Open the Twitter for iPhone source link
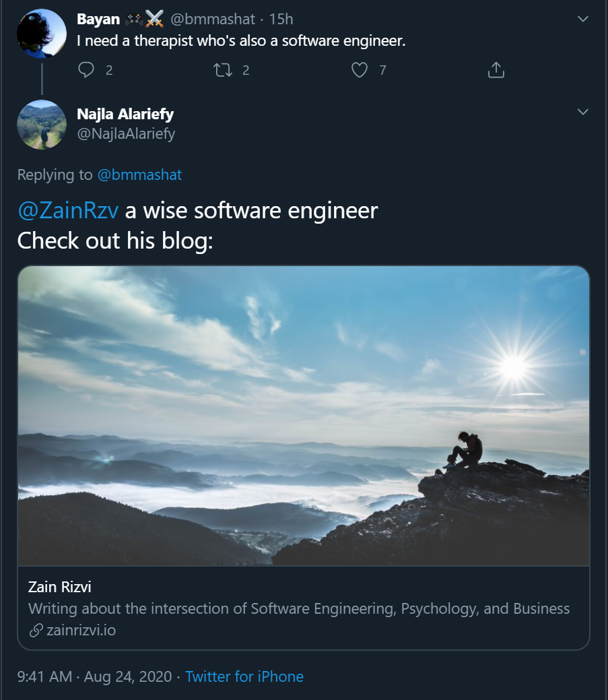Screen dimensions: 608x700 (244, 676)
